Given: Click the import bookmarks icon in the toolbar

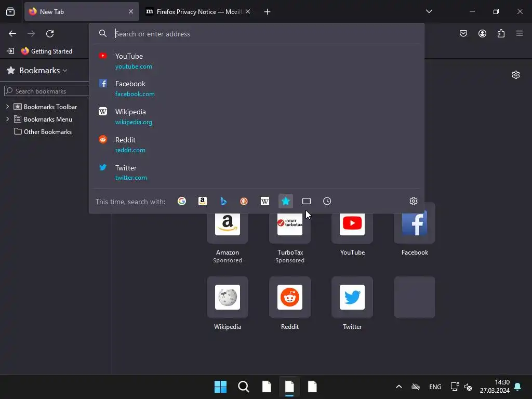Looking at the screenshot, I should 10,51.
